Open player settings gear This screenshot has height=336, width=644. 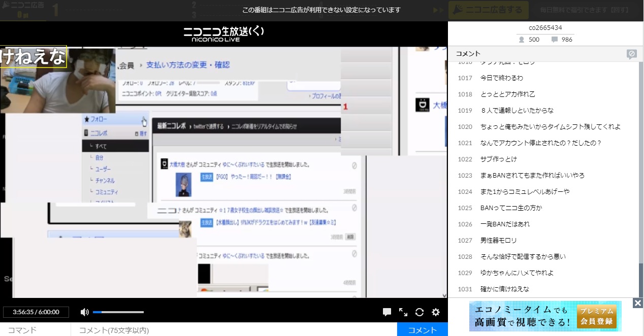click(x=436, y=312)
